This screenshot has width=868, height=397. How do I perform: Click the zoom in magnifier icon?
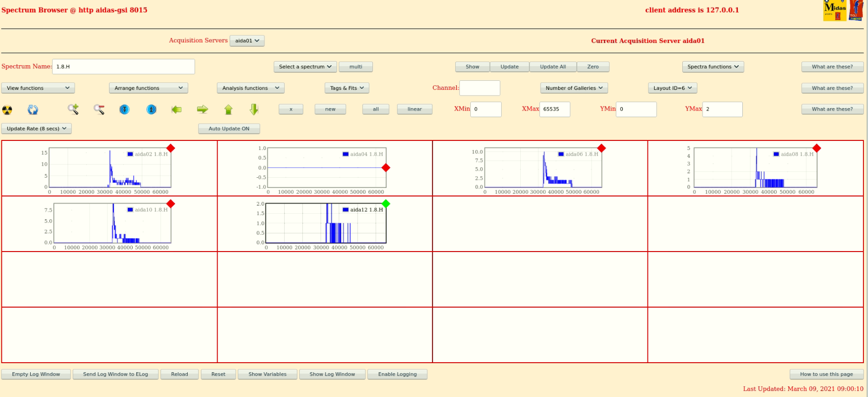click(73, 109)
